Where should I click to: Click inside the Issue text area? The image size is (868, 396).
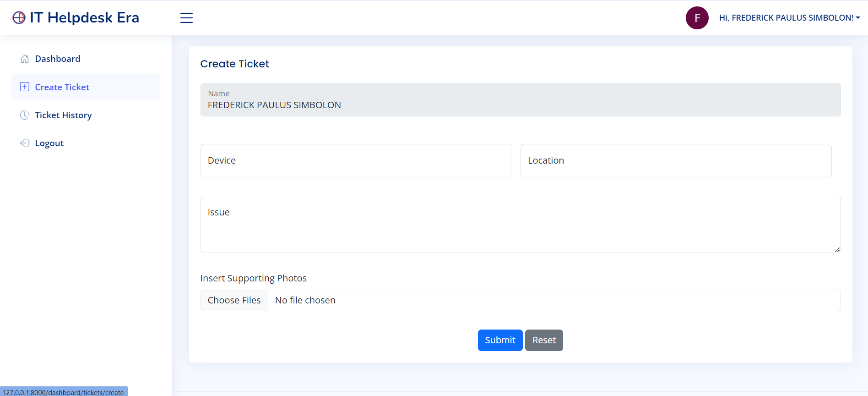pyautogui.click(x=520, y=225)
